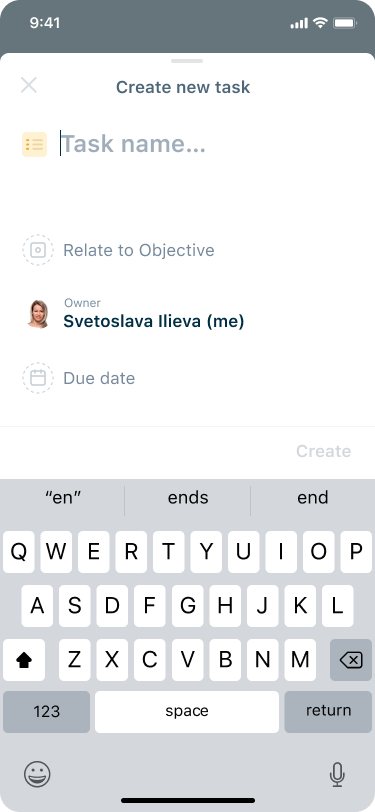Toggle the shift key on keyboard
Image resolution: width=375 pixels, height=812 pixels.
pos(24,660)
